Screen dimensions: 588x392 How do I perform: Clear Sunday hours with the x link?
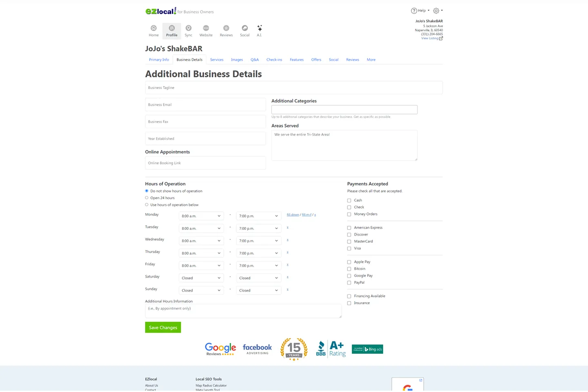coord(287,290)
